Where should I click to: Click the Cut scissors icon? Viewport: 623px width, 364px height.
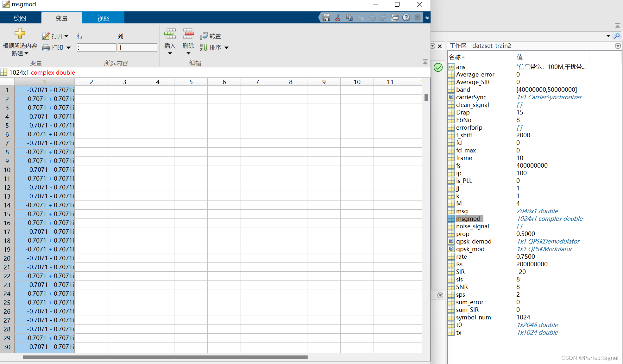pyautogui.click(x=338, y=18)
